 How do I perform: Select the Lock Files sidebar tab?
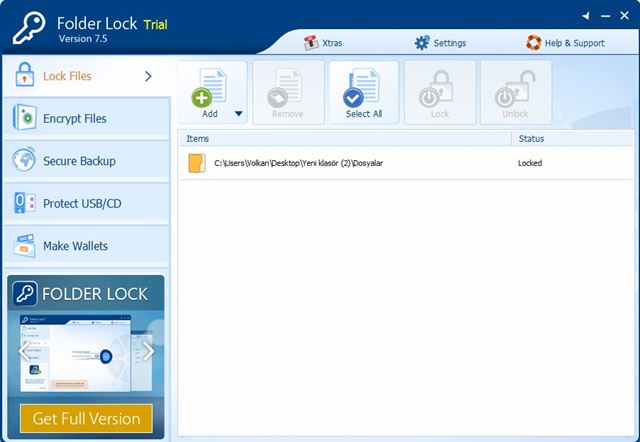coord(87,76)
